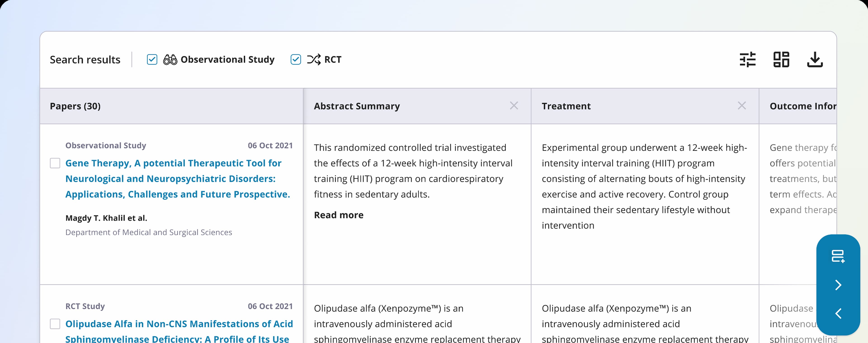The height and width of the screenshot is (343, 868).
Task: Uncheck the Observational Study filter checkbox
Action: [x=152, y=60]
